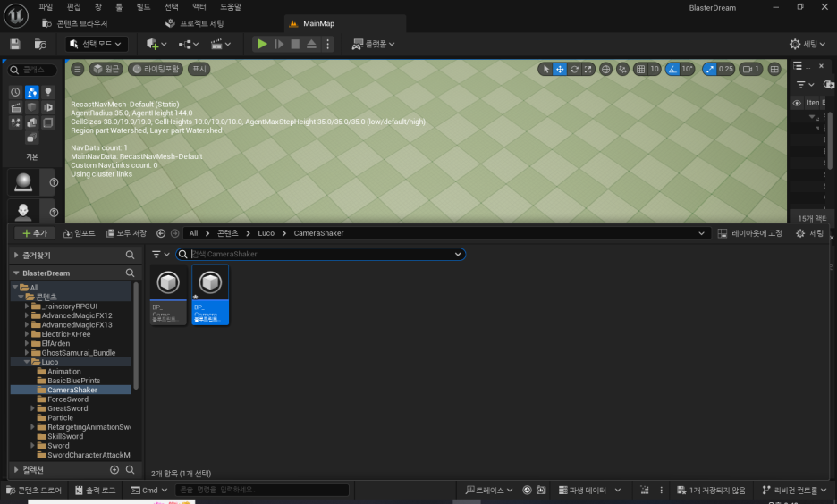Open the 빌드 menu

pos(143,7)
